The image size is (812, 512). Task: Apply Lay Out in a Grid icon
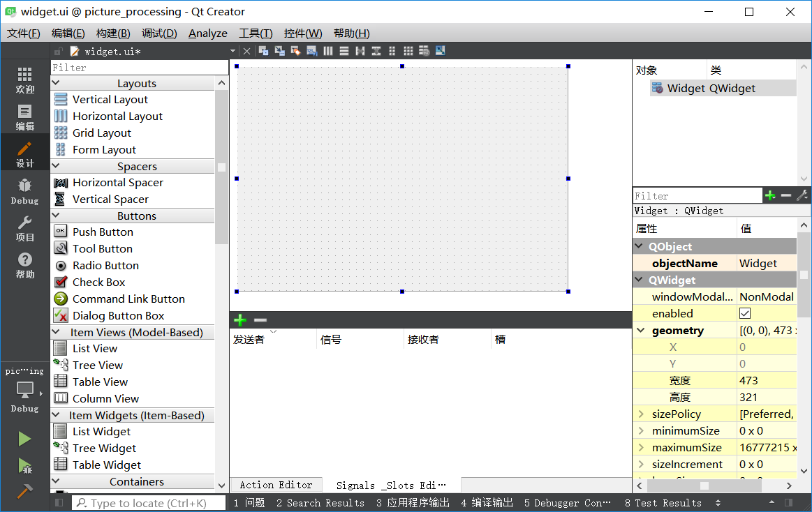408,51
